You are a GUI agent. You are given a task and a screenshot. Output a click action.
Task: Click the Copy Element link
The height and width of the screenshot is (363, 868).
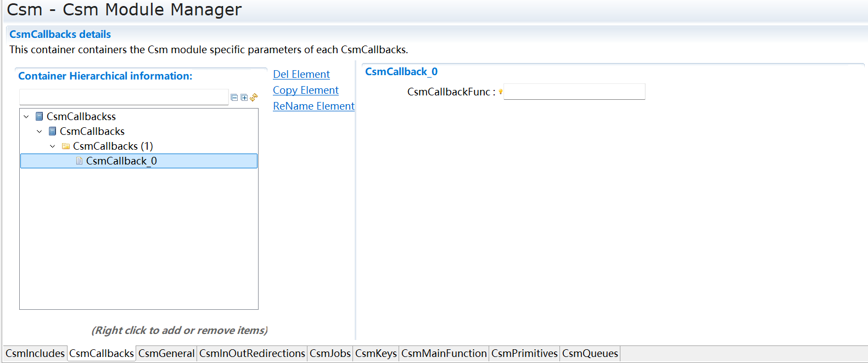coord(306,90)
